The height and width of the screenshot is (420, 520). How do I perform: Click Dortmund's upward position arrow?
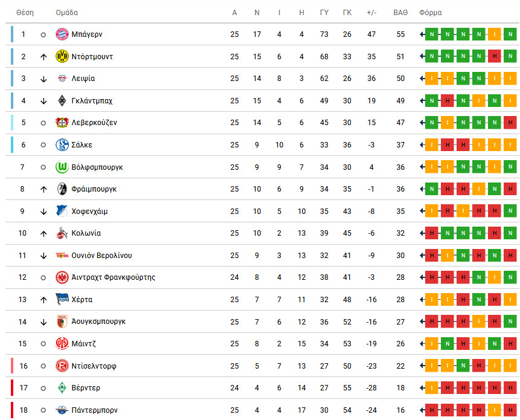pos(43,57)
